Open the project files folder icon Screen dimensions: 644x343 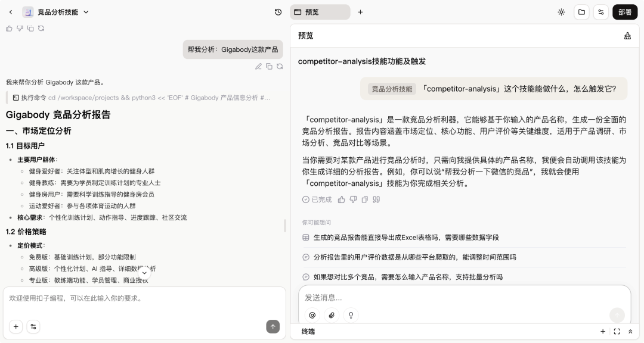point(581,12)
